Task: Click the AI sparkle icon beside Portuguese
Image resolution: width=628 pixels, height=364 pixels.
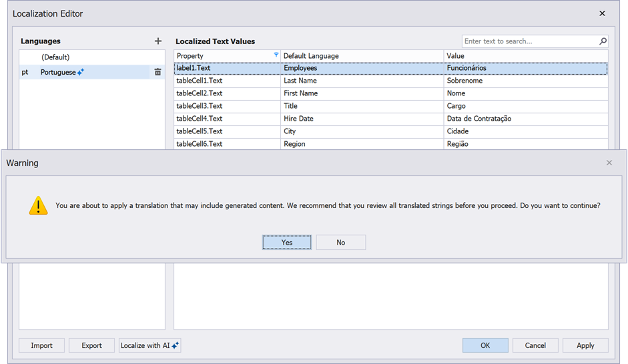Action: pos(81,72)
